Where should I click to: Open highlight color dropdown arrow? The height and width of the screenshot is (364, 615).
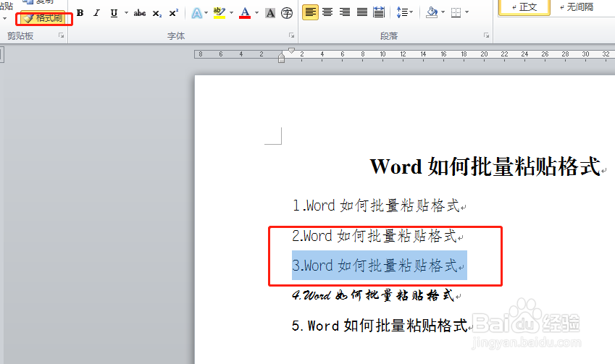pos(231,13)
